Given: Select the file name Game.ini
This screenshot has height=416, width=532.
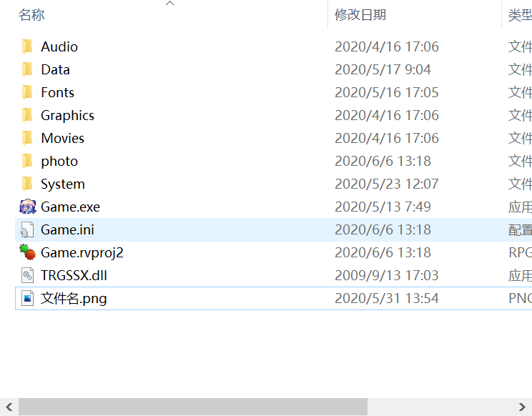Looking at the screenshot, I should tap(67, 230).
